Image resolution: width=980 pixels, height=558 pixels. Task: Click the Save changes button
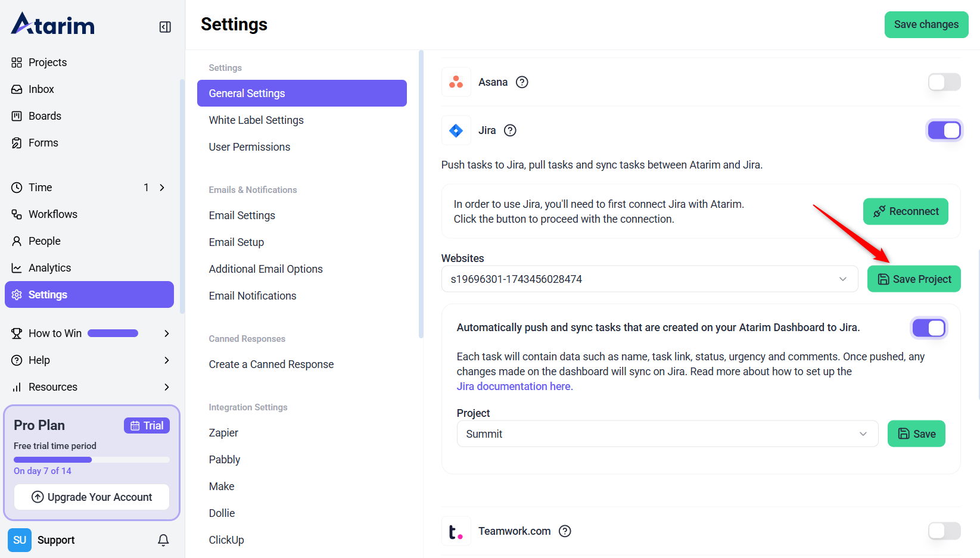(x=926, y=24)
